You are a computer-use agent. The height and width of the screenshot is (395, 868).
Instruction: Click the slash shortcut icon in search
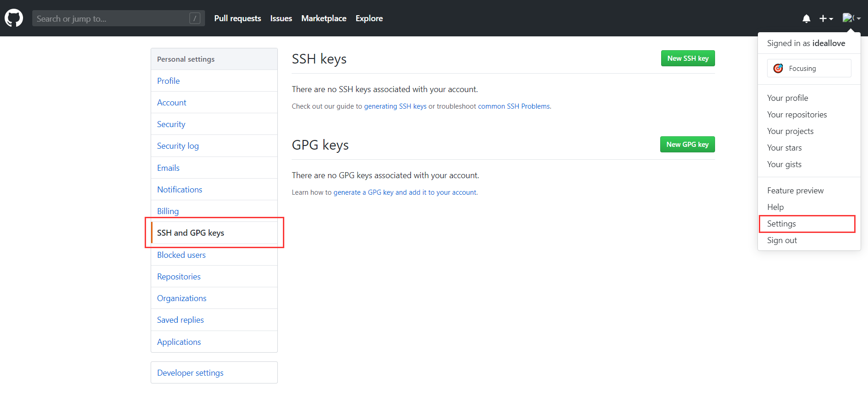(195, 18)
